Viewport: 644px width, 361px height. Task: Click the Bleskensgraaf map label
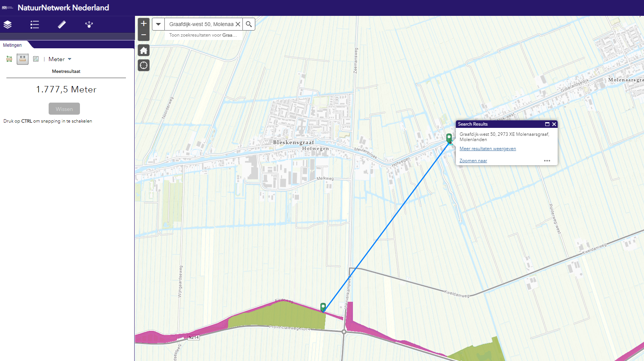(293, 142)
